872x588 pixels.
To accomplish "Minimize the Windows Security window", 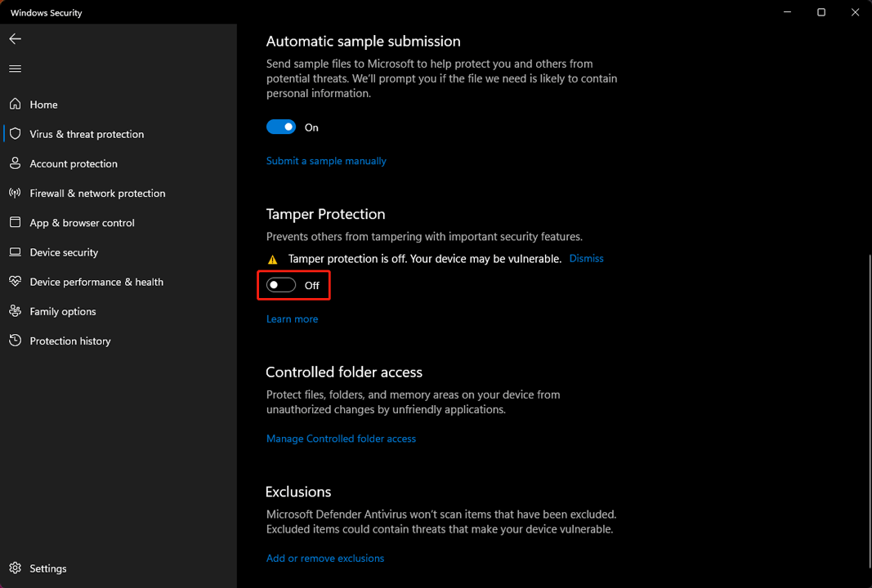I will tap(788, 12).
